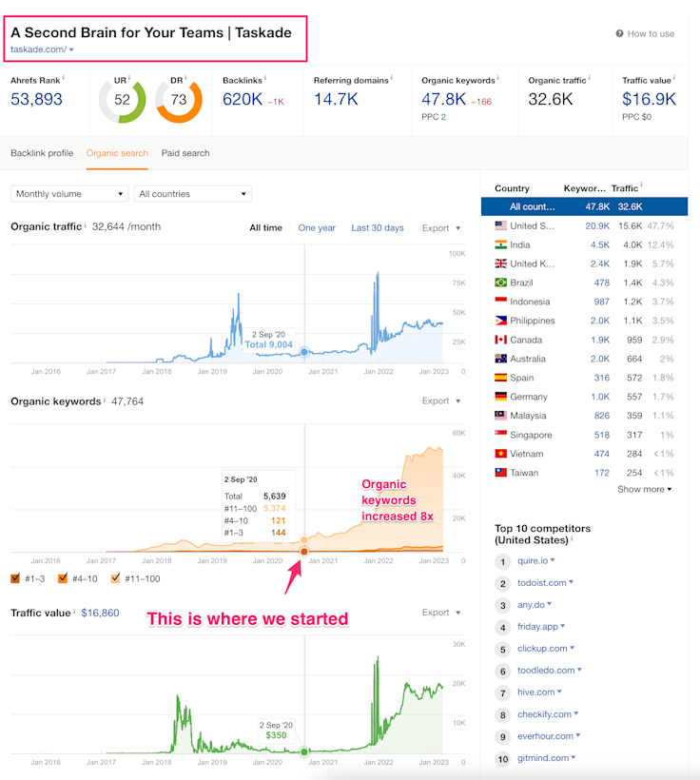This screenshot has width=700, height=780.
Task: Click the Ahrefs Rank info icon
Action: point(63,77)
